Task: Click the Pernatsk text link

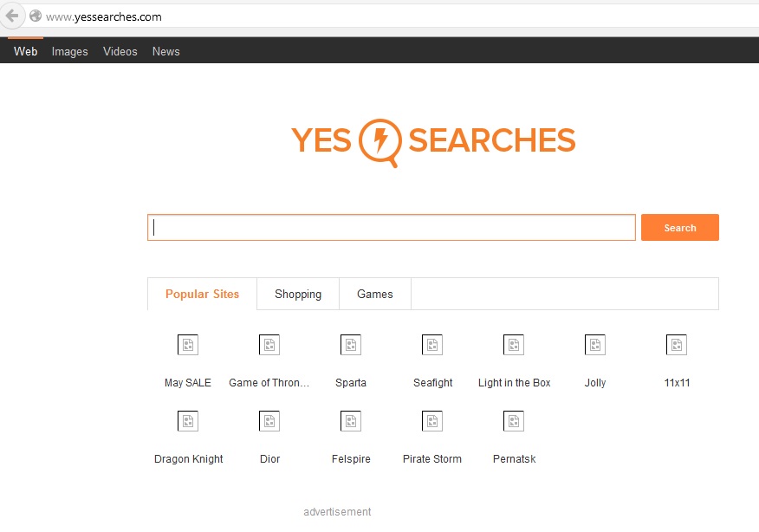Action: point(514,459)
